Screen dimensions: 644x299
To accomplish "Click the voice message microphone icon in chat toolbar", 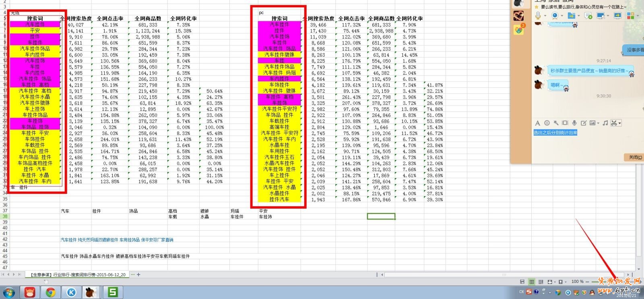I will point(574,123).
